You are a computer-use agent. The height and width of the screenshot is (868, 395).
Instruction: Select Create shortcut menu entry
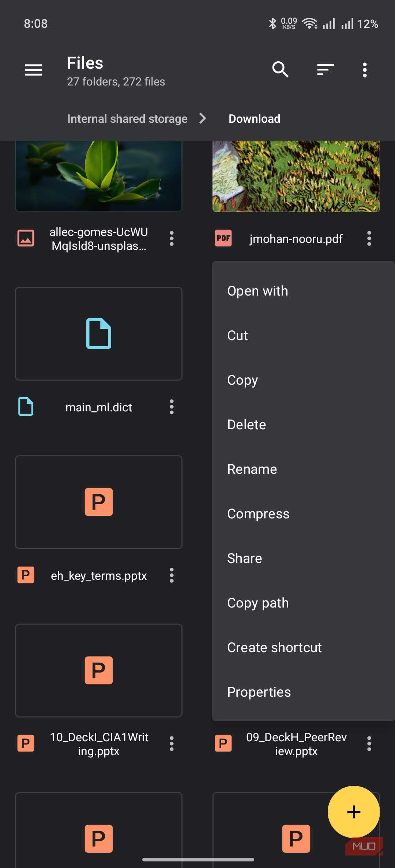[x=303, y=648]
